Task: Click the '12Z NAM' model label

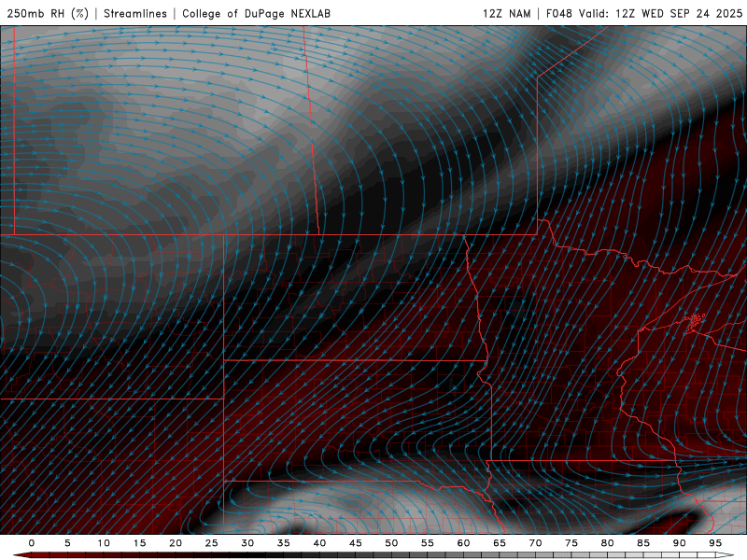Action: click(507, 13)
